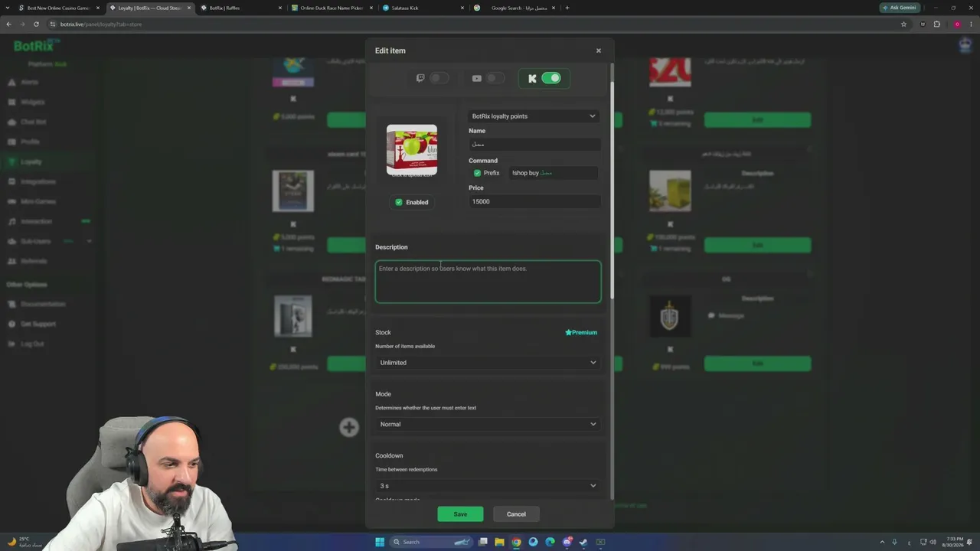Click the browser back arrow
The image size is (980, 551).
[x=9, y=24]
